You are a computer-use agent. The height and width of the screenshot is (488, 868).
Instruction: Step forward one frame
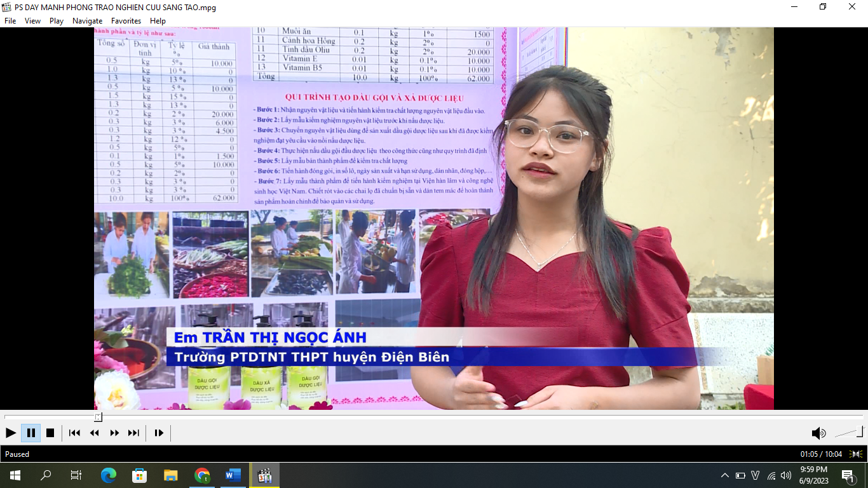pyautogui.click(x=159, y=433)
